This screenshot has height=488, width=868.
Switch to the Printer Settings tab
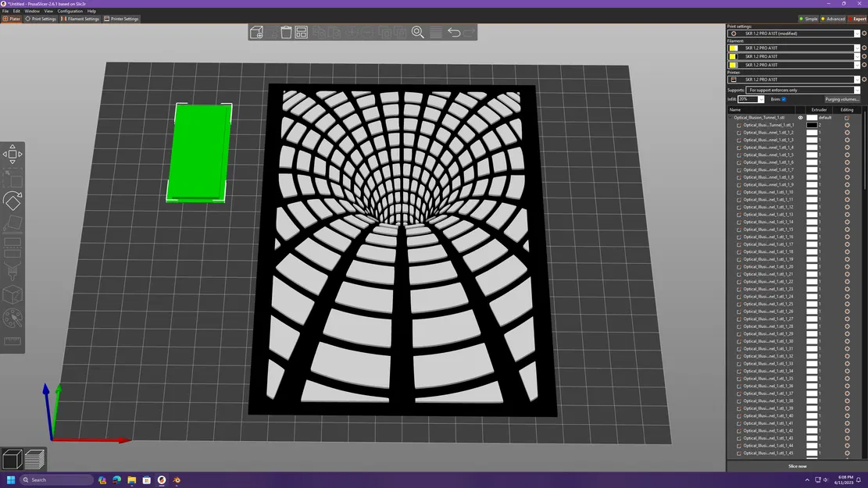[122, 19]
